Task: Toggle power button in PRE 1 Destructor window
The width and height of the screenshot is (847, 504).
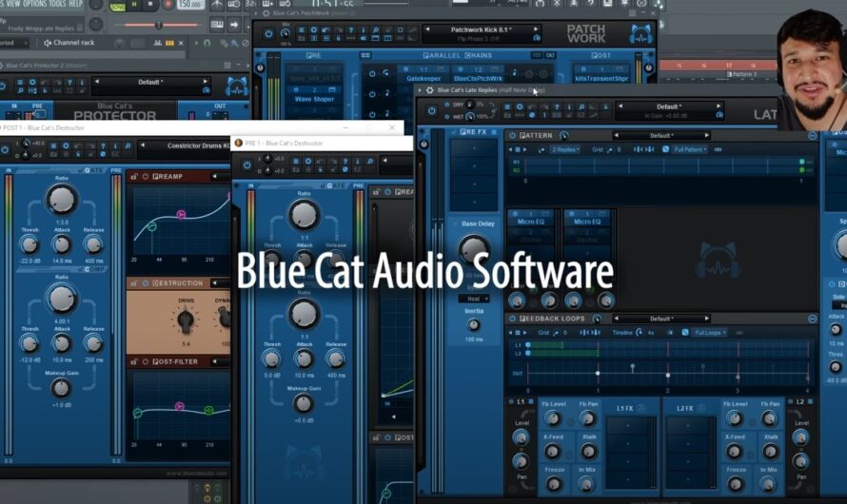Action: (246, 165)
